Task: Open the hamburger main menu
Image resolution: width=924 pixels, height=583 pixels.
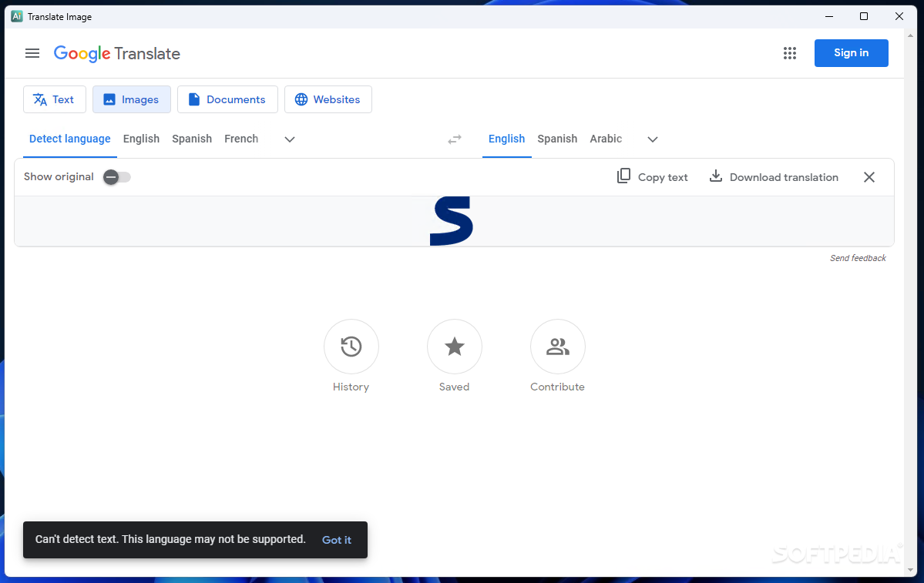Action: 32,54
